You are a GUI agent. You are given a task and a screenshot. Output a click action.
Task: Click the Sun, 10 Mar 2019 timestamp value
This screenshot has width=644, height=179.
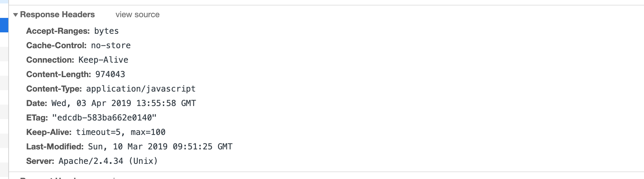tap(160, 147)
